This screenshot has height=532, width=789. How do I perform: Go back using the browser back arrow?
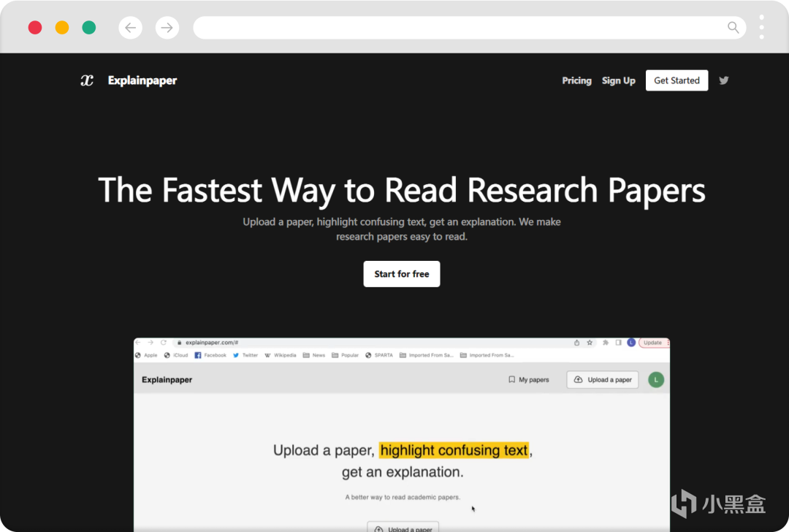tap(130, 28)
